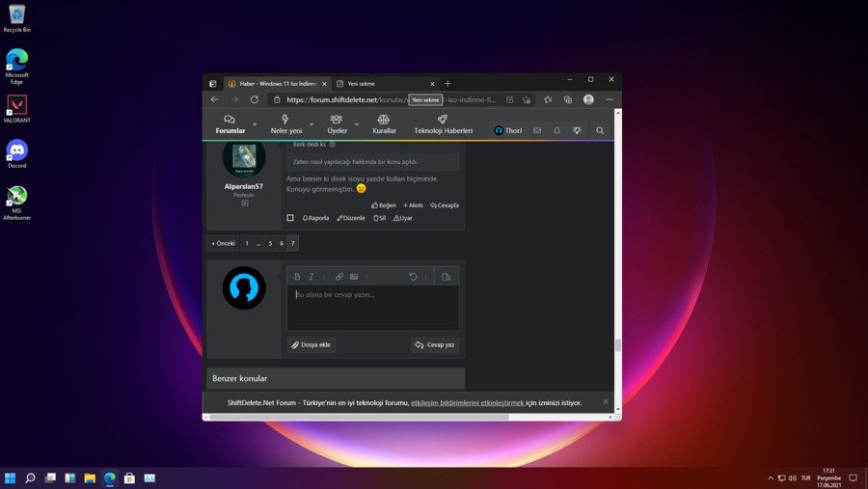Click the Dosya ekle button
This screenshot has width=868, height=489.
pos(312,344)
